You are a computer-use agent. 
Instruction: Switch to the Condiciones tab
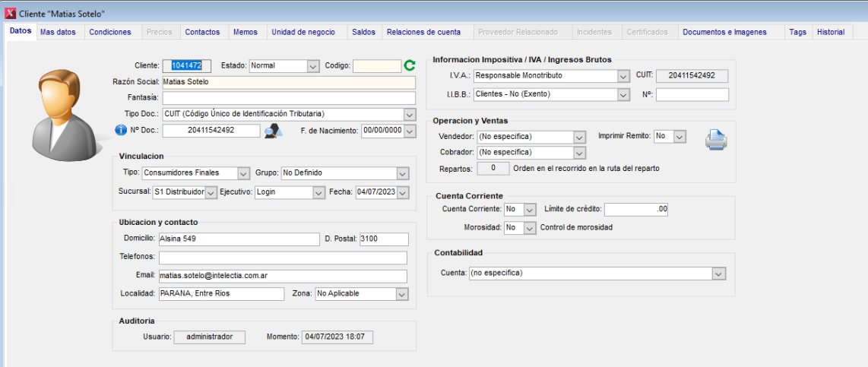110,32
